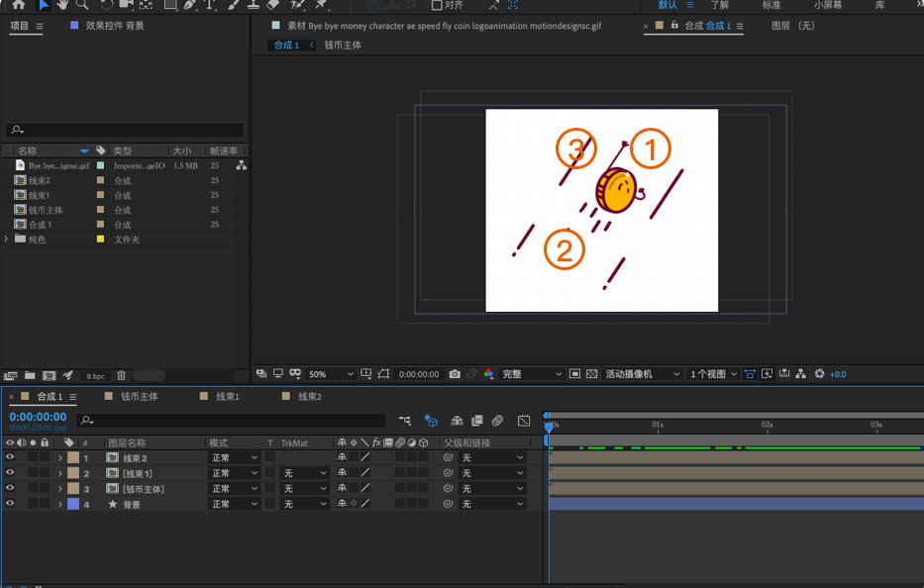Click the 0:00:00:00 current time in timeline
This screenshot has width=924, height=588.
tap(39, 417)
